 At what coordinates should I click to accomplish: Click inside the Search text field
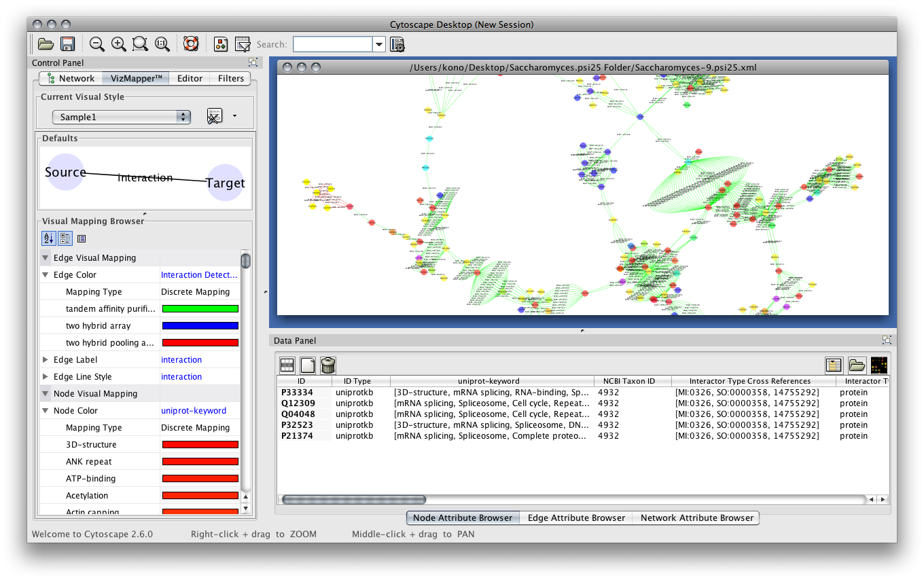[332, 45]
